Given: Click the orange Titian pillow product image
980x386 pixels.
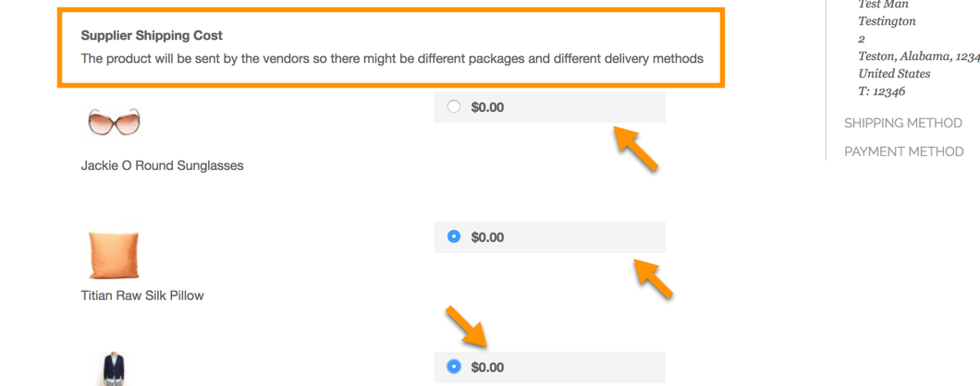Looking at the screenshot, I should point(115,255).
